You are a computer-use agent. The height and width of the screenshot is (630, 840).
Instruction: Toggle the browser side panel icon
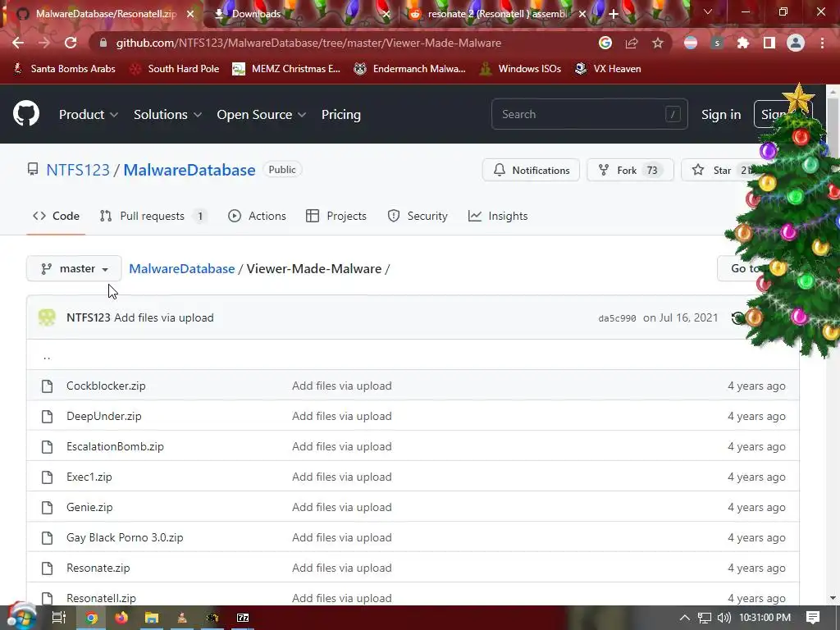769,43
